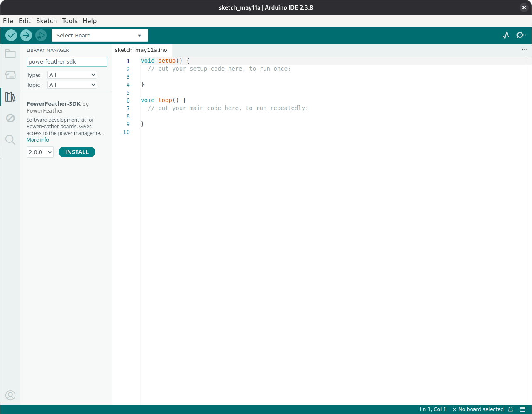Open the Serial Monitor icon
The image size is (532, 414).
coord(520,35)
